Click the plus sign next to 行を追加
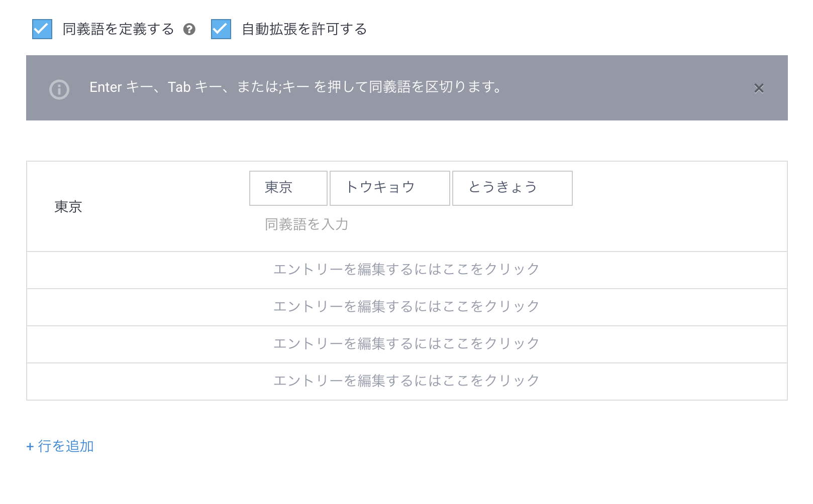This screenshot has width=813, height=504. coord(29,446)
